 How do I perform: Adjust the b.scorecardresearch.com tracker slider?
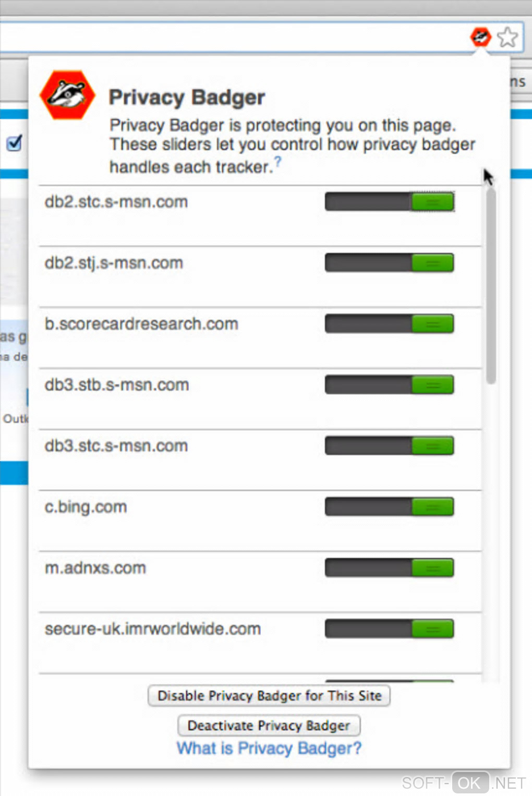pos(432,324)
